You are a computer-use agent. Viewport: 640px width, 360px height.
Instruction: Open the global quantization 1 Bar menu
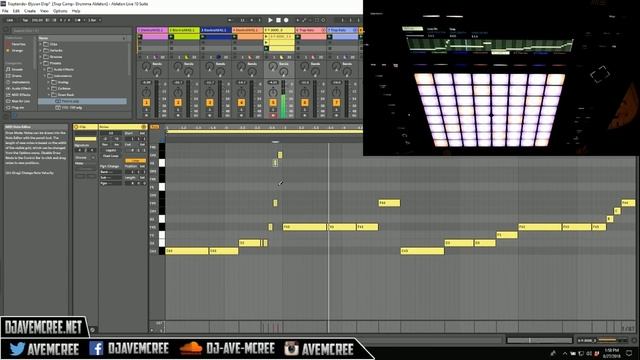(94, 20)
